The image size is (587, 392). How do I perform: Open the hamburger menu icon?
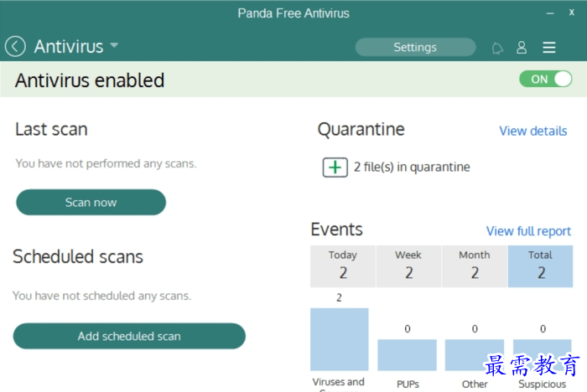coord(549,48)
